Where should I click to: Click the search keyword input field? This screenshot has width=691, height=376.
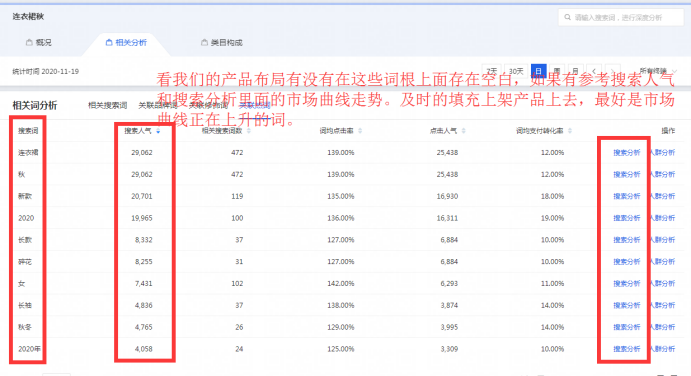[x=621, y=18]
